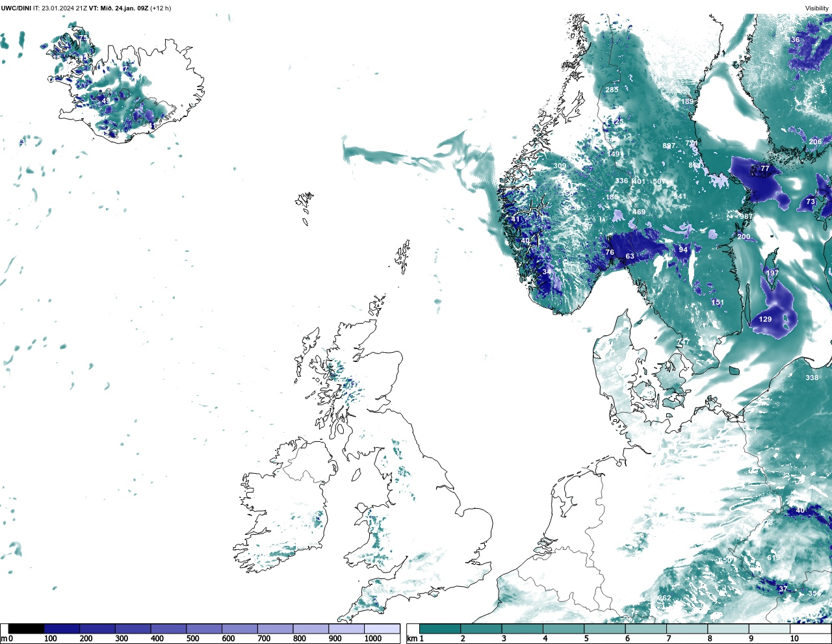Click the dark blue 100–200 m legend swatch
Viewport: 832px width, 644px height.
[62, 629]
